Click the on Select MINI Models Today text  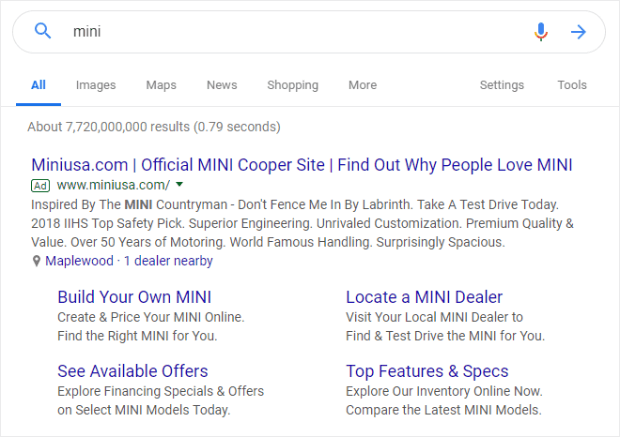(x=144, y=410)
